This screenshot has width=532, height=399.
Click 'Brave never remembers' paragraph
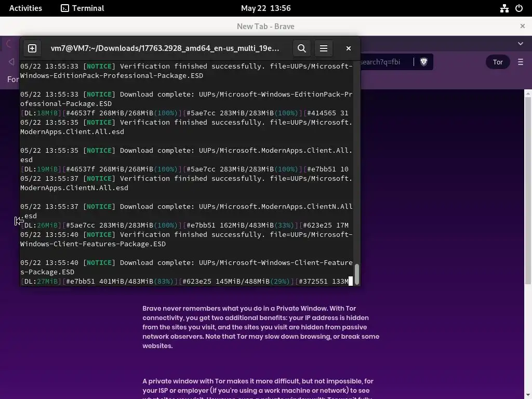click(x=261, y=327)
